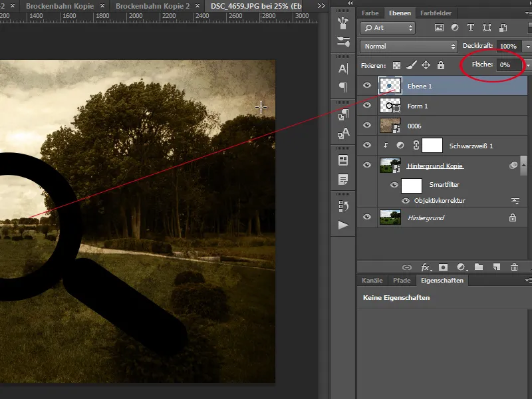Viewport: 532px width, 399px height.
Task: Lock image pixels brush icon
Action: click(x=412, y=65)
